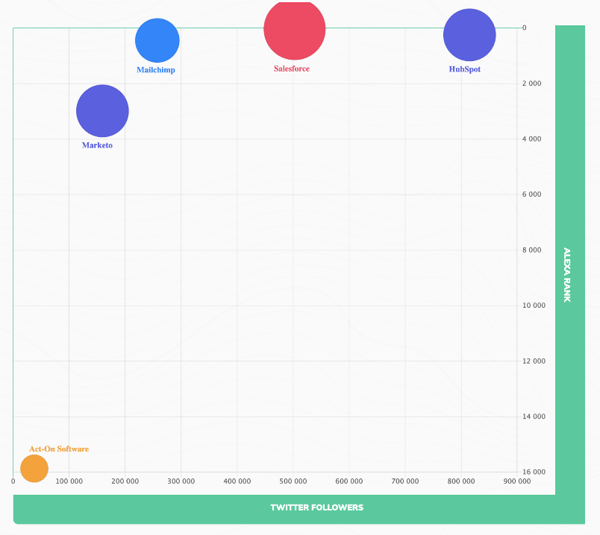Click the purple HubSpot bubble
The height and width of the screenshot is (535, 600).
click(x=469, y=35)
